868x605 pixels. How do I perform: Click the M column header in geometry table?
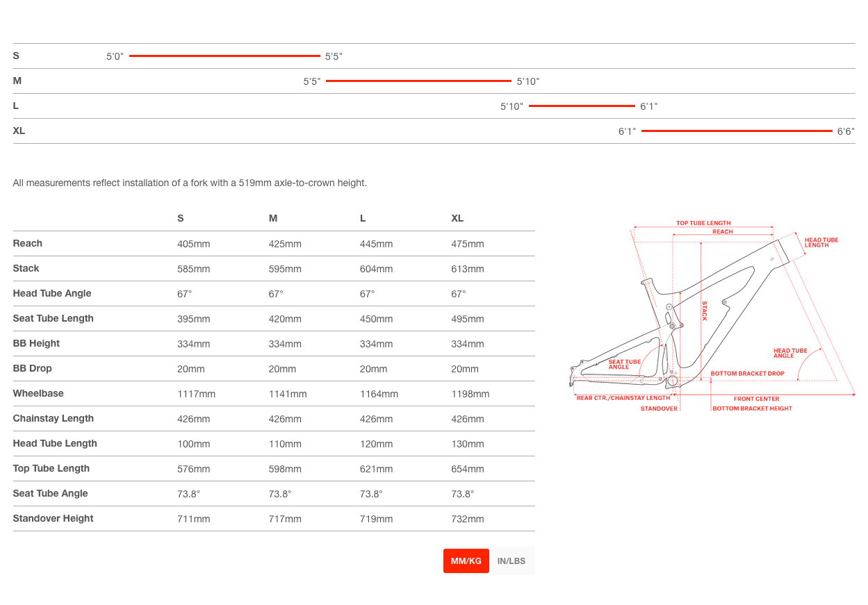coord(273,218)
